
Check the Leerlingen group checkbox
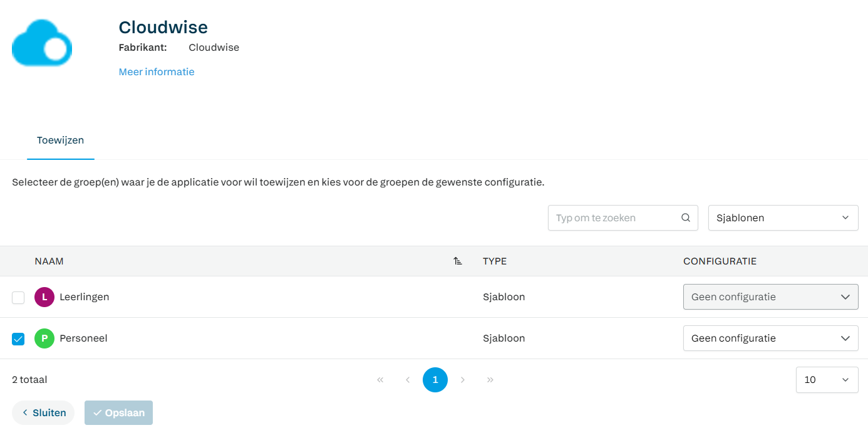click(x=18, y=298)
